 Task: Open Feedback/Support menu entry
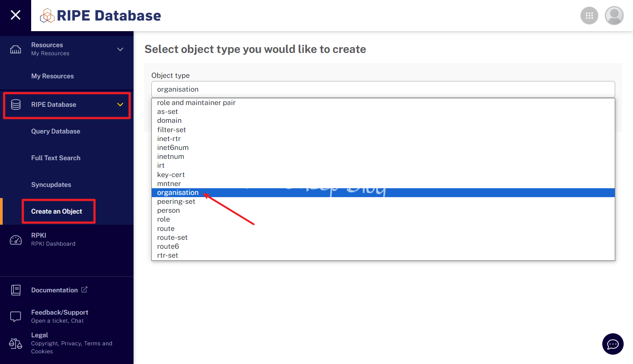point(67,316)
